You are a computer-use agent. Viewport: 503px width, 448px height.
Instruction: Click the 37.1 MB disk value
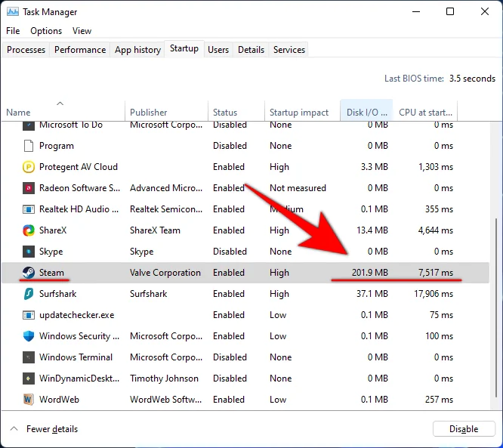[372, 294]
